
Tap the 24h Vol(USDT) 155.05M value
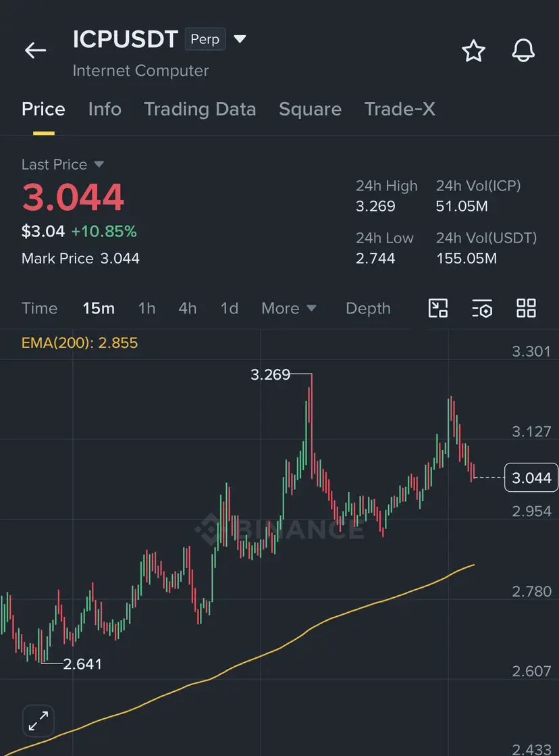467,259
